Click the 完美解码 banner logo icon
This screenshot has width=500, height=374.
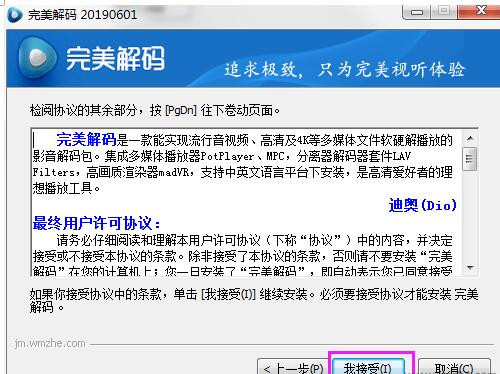click(x=38, y=57)
